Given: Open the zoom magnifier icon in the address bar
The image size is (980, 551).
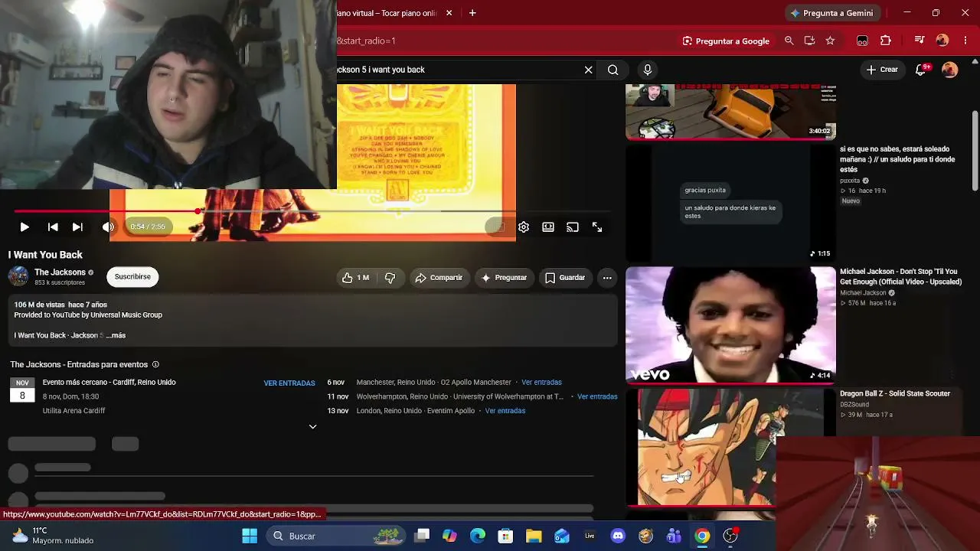Looking at the screenshot, I should tap(789, 41).
